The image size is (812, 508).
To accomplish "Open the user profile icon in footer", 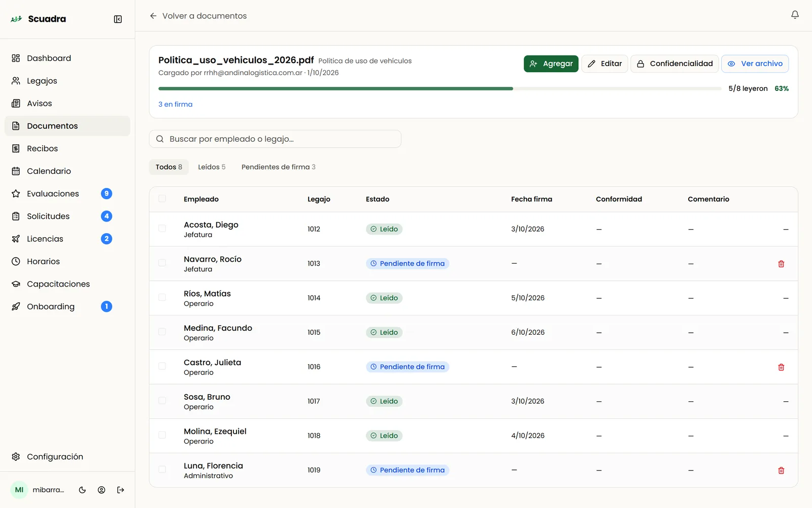I will tap(101, 490).
